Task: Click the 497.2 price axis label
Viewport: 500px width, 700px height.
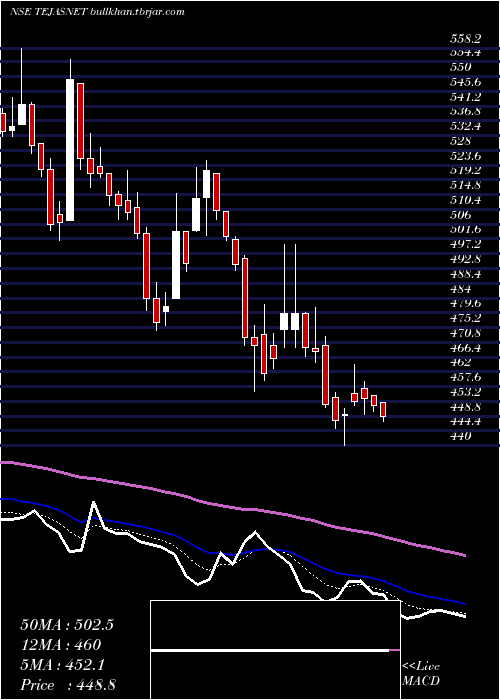Action: 465,244
